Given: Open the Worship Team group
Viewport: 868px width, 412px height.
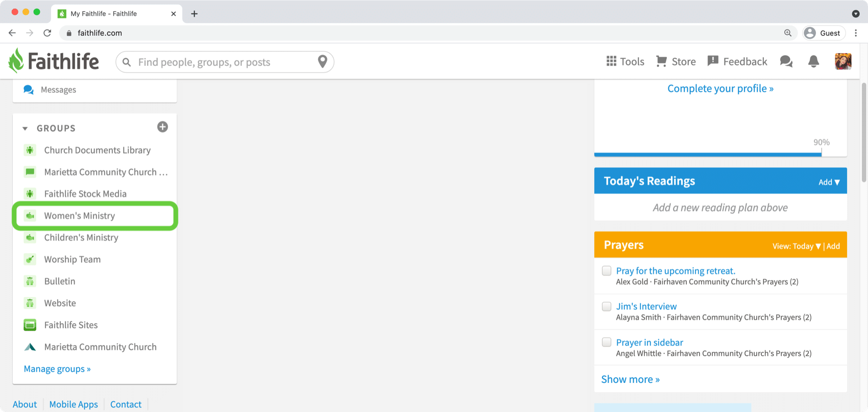Looking at the screenshot, I should [73, 259].
